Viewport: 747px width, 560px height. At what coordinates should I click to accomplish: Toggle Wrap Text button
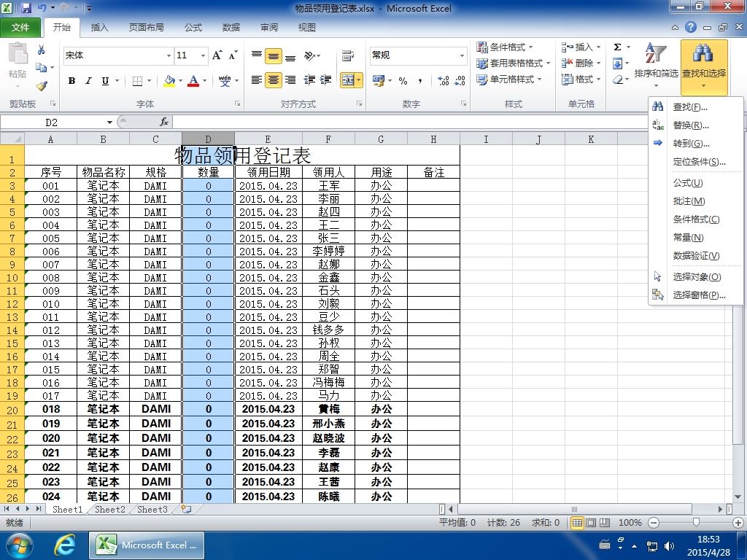click(348, 55)
